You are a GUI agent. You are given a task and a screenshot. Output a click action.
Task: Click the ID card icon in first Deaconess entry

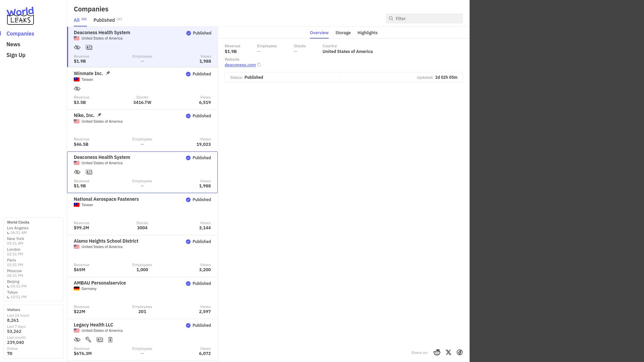89,47
